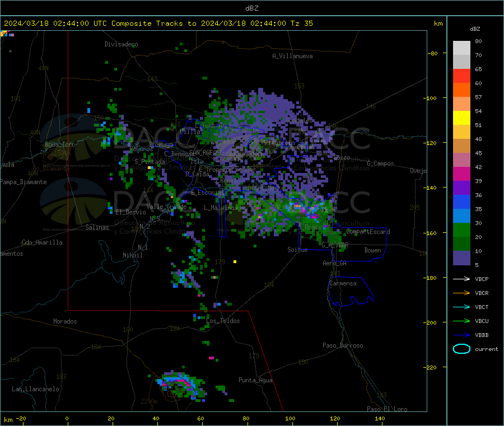Select the 35 dBZ blue color band
This screenshot has height=426, width=504.
[x=461, y=202]
